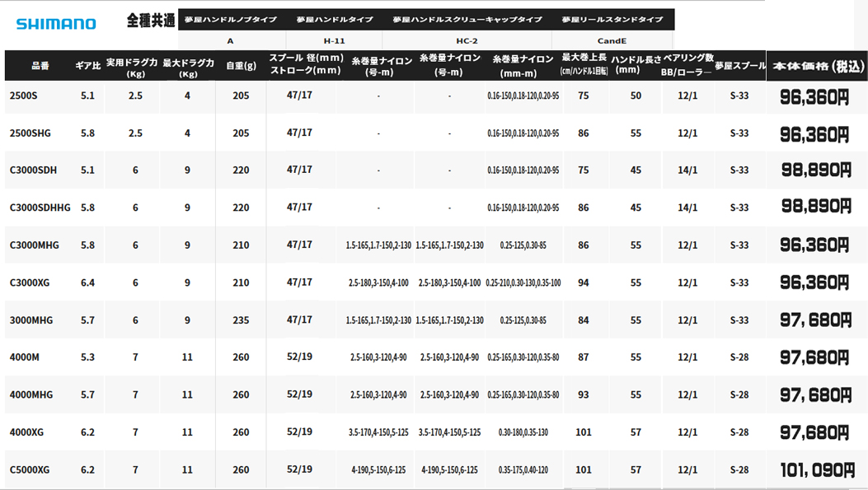The height and width of the screenshot is (490, 868).
Task: Click the HC-2 value cell
Action: [x=467, y=40]
